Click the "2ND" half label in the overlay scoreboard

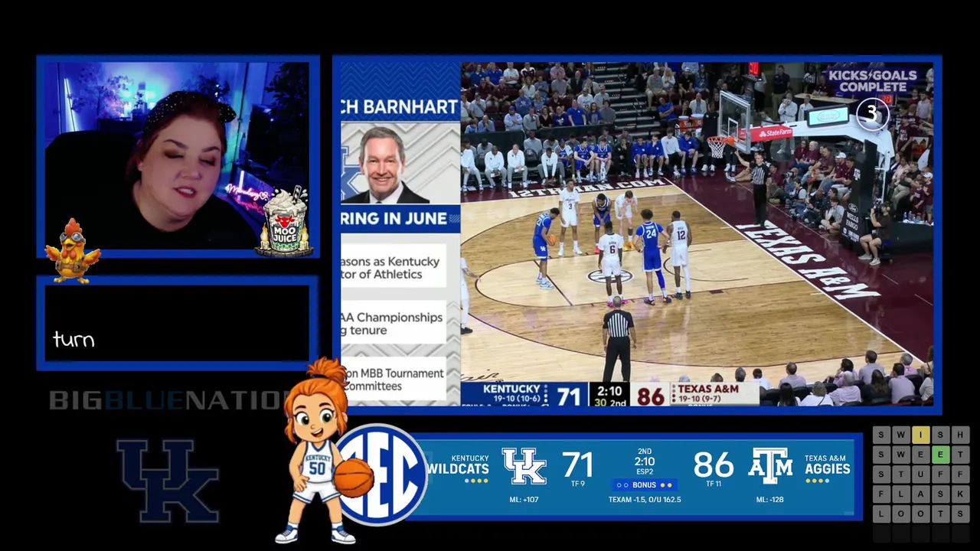645,452
